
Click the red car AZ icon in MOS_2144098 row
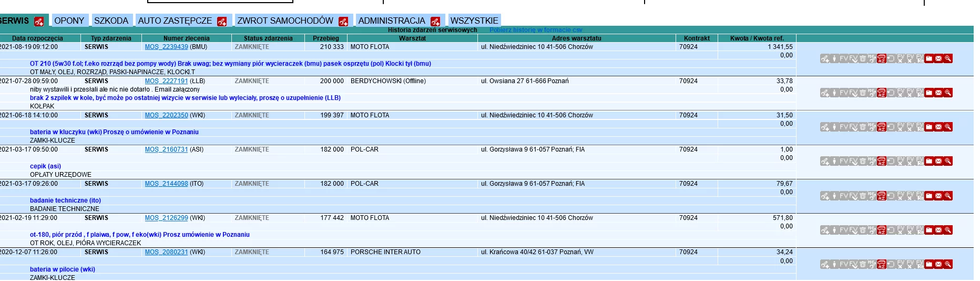(x=882, y=196)
